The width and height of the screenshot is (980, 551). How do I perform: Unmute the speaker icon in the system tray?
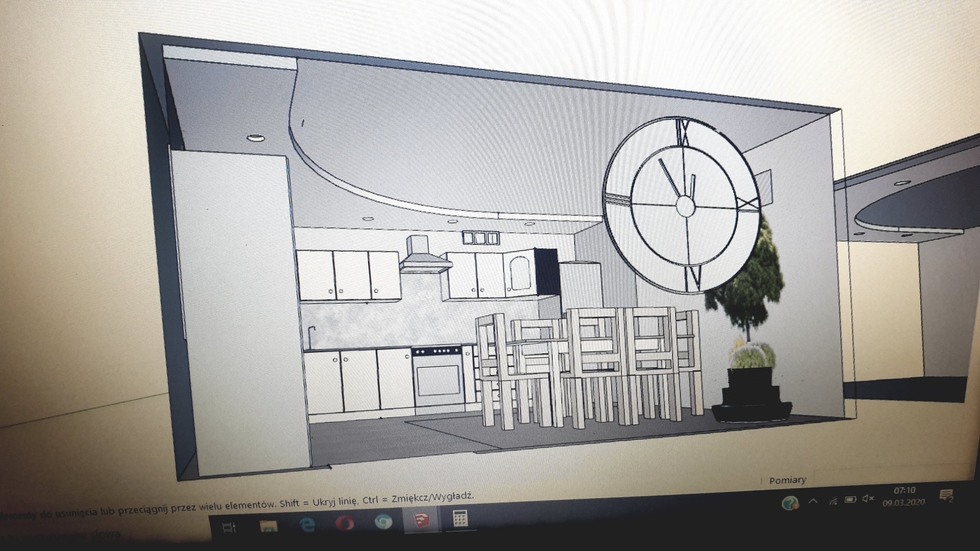pos(867,499)
